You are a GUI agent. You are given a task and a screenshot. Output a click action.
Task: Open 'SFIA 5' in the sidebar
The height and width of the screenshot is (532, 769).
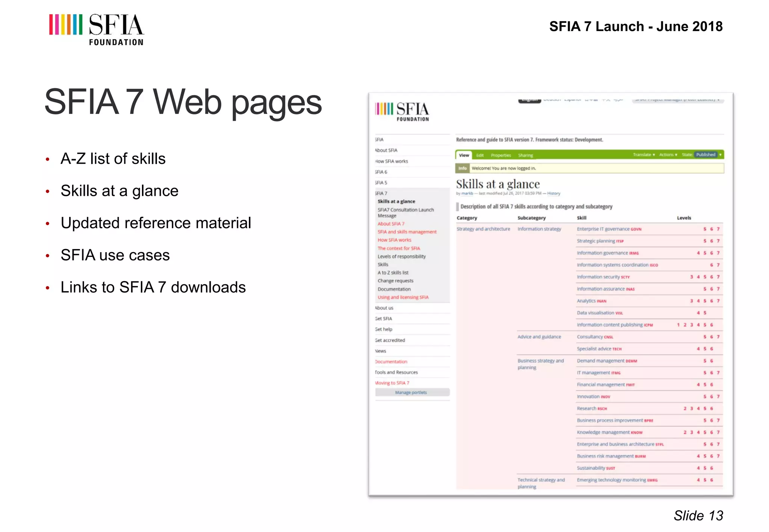[x=381, y=183]
